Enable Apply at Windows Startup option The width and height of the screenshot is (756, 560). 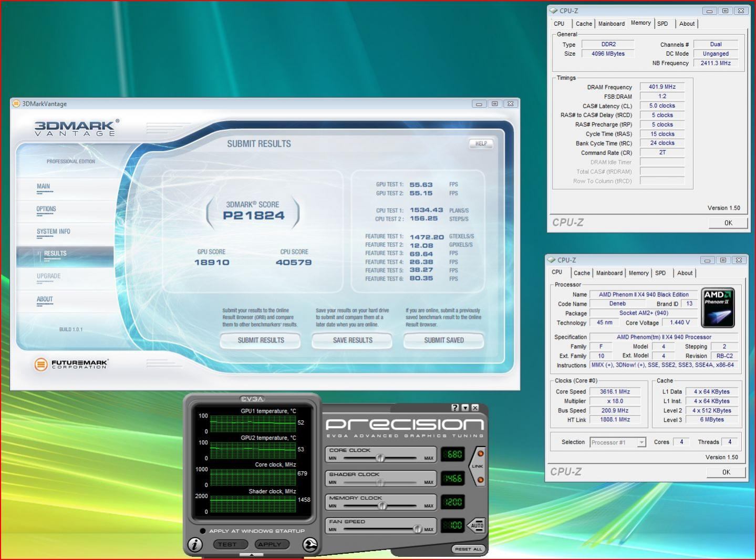point(203,531)
